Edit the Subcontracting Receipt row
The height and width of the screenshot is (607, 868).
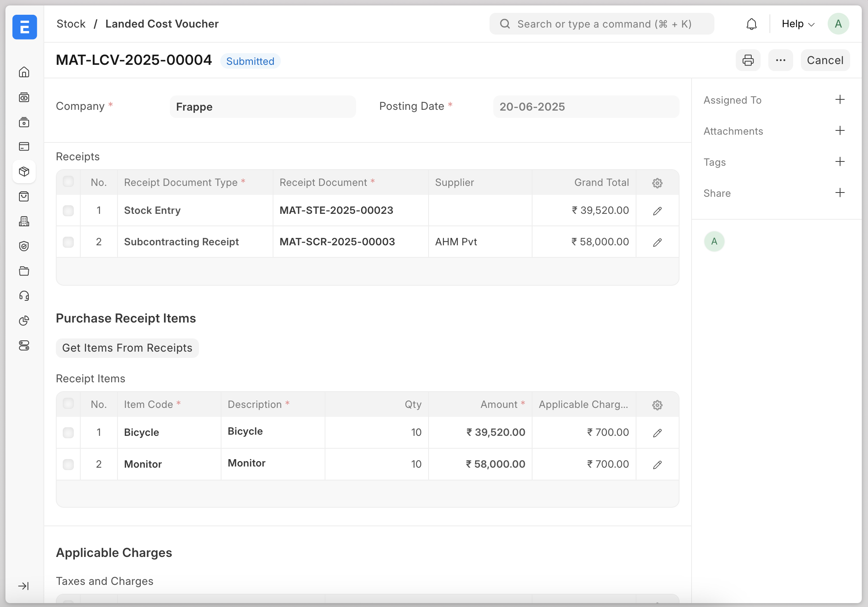(x=657, y=242)
